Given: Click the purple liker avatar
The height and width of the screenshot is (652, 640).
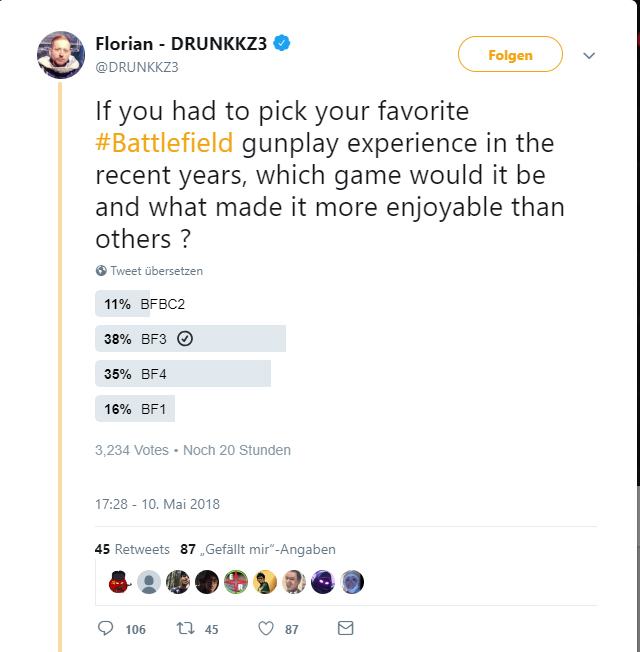Looking at the screenshot, I should click(x=322, y=582).
